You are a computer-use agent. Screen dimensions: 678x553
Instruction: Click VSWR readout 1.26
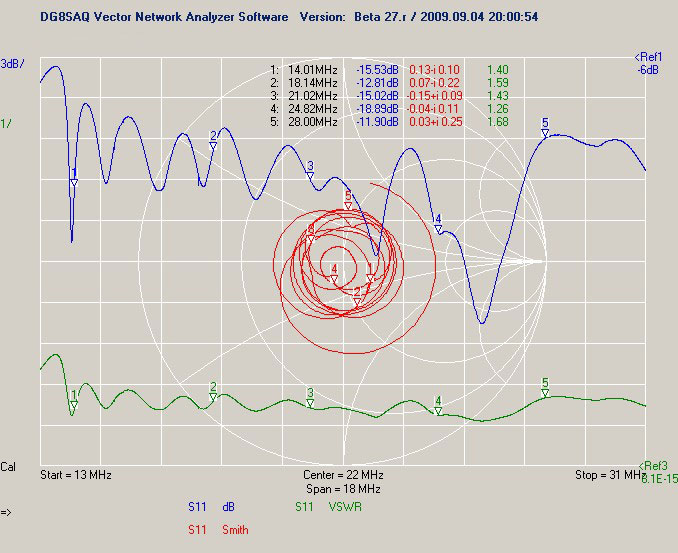click(x=498, y=109)
